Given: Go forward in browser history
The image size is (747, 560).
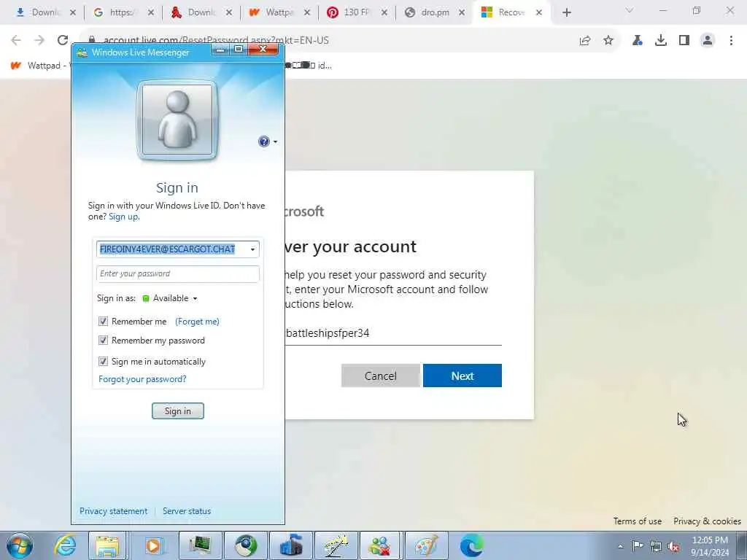Looking at the screenshot, I should [x=39, y=41].
